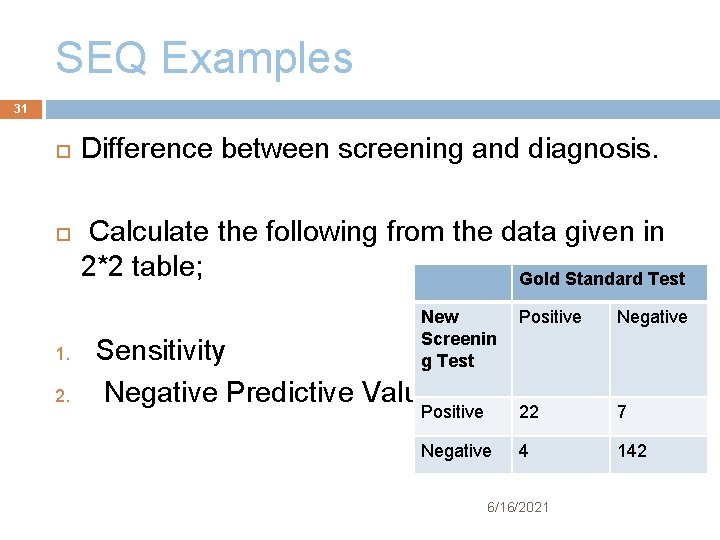Click the slide title "SEQ Examples"
Screen dimensions: 720x540
204,58
